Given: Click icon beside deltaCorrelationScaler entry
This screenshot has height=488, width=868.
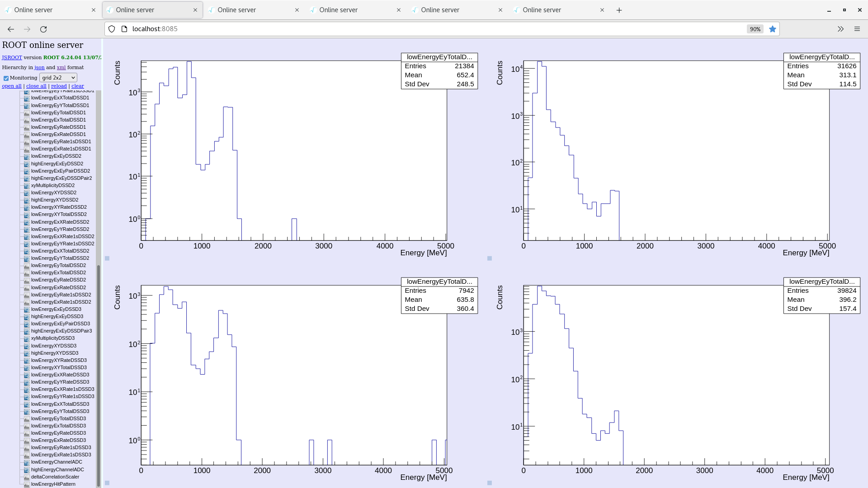Looking at the screenshot, I should tap(27, 477).
